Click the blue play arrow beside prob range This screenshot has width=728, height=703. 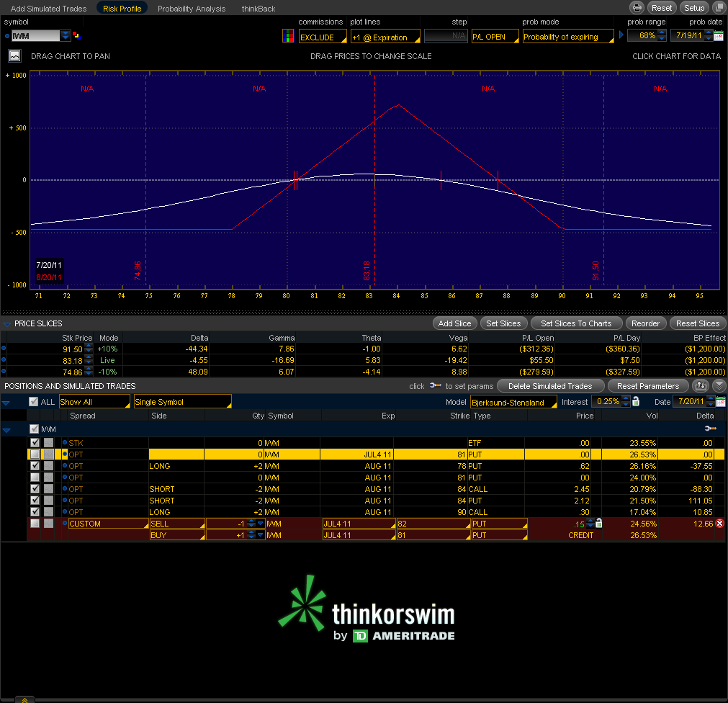(x=621, y=35)
